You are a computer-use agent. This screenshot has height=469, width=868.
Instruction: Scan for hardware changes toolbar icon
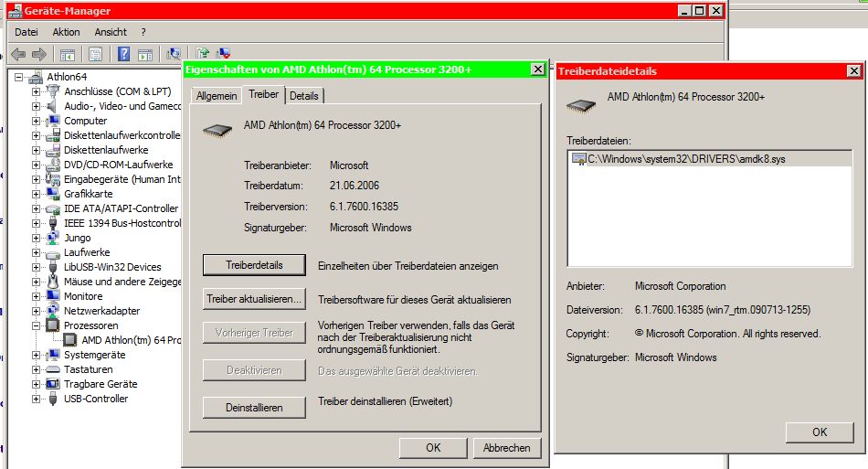coord(174,54)
